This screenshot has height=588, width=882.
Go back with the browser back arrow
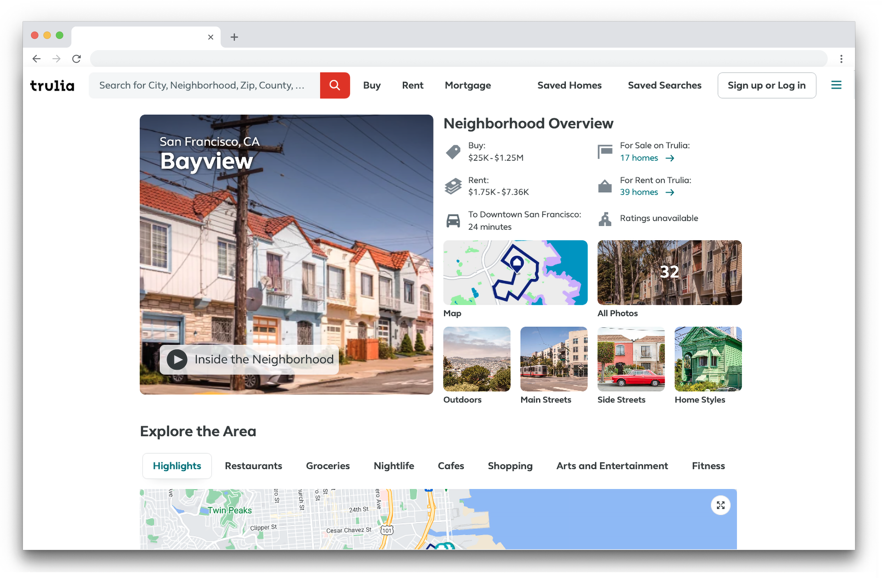pyautogui.click(x=36, y=59)
